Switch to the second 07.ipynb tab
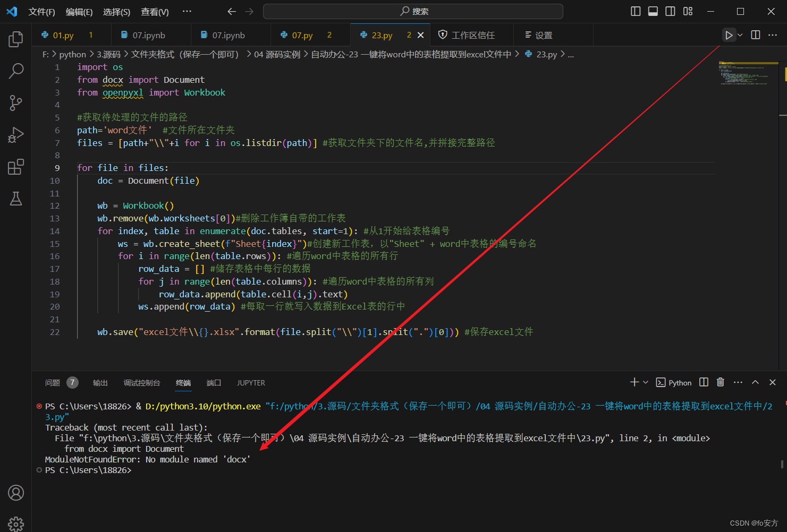The width and height of the screenshot is (787, 532). pos(231,35)
